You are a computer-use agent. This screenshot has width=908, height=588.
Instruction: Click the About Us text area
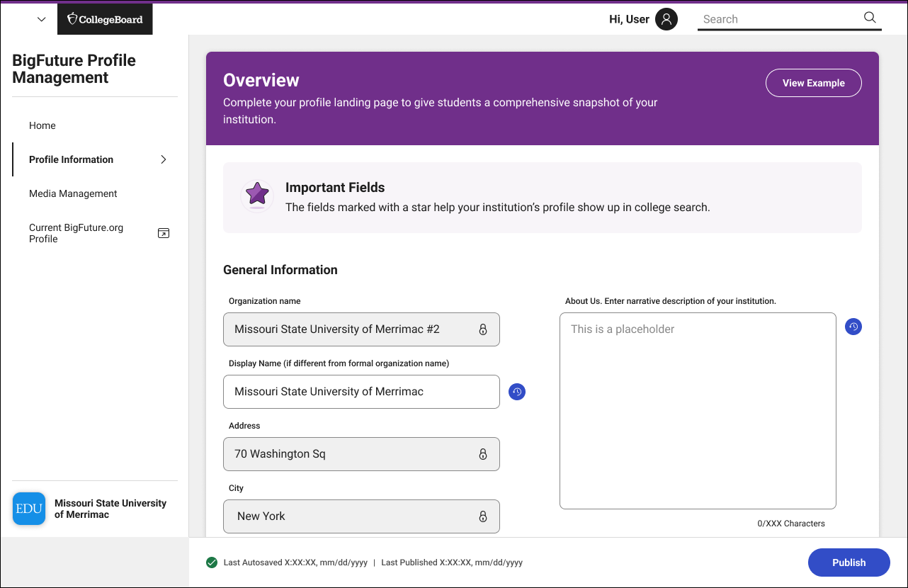click(x=698, y=411)
